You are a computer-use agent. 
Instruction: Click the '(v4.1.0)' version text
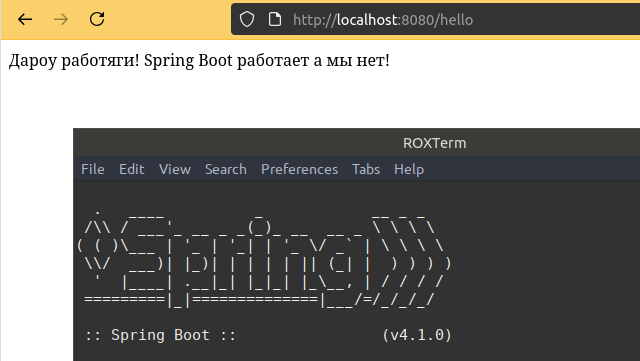(417, 335)
